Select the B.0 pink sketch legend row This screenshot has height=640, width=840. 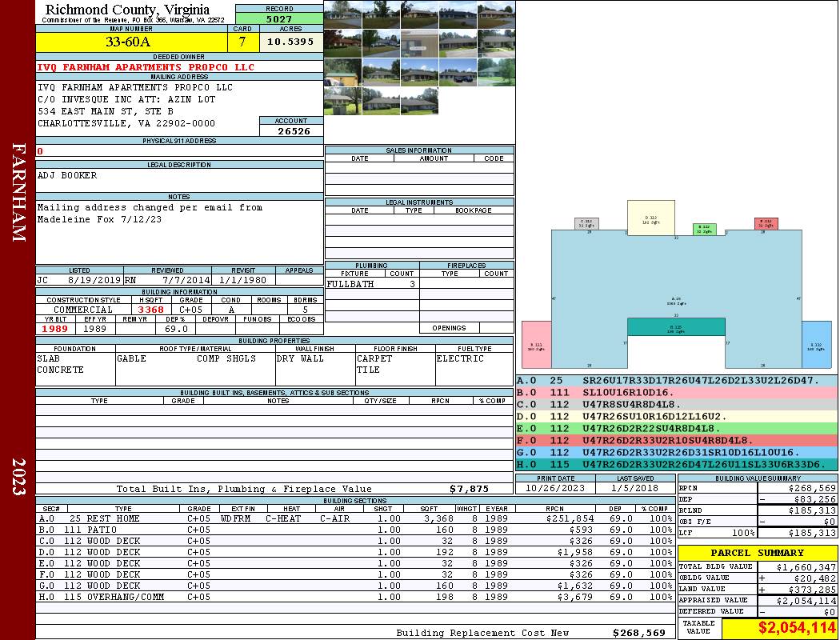coord(677,393)
